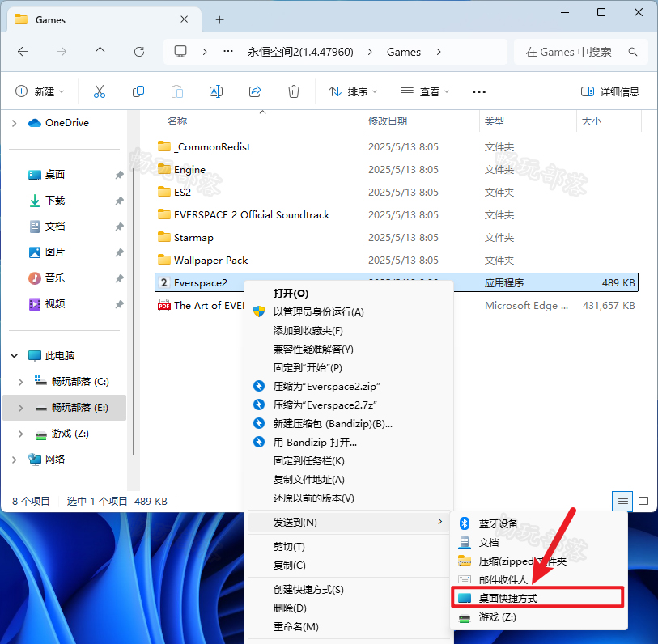The width and height of the screenshot is (658, 644).
Task: Click the ellipsis in the address breadcrumb
Action: coord(228,52)
